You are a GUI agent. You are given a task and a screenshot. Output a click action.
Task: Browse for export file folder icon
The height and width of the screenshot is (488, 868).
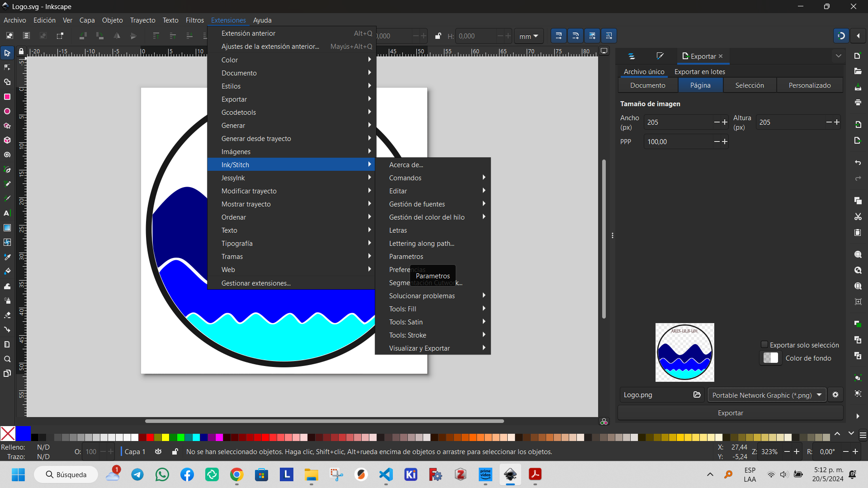tap(697, 394)
